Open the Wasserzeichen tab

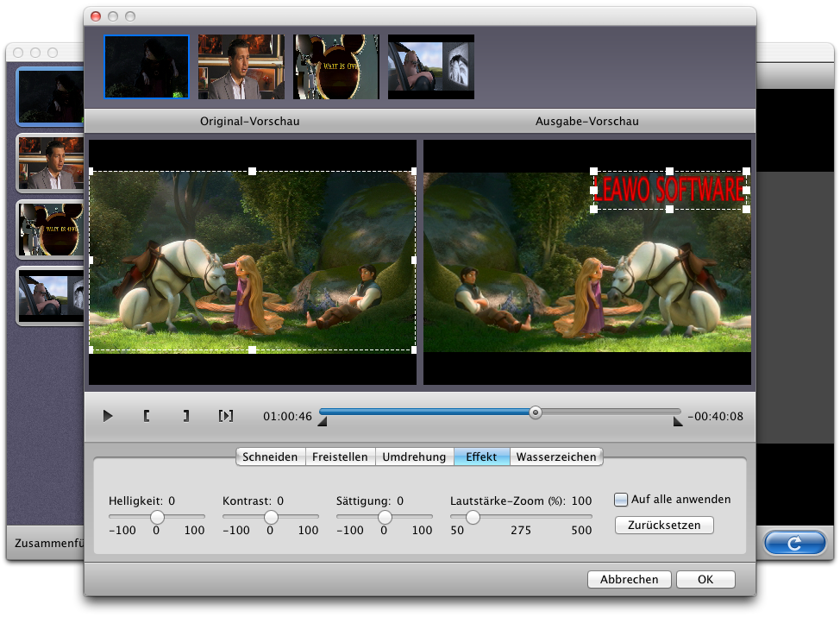556,456
